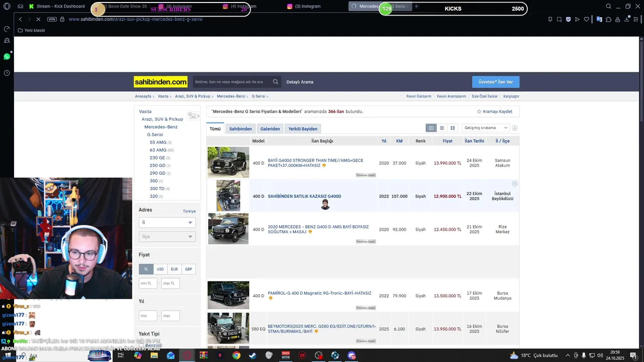Select EUR currency option

pyautogui.click(x=174, y=269)
